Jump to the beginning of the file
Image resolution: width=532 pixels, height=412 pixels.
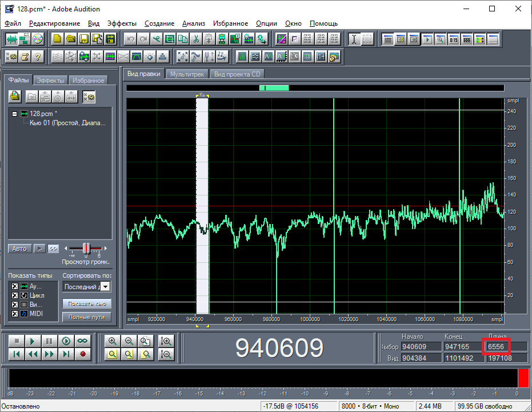tap(16, 354)
